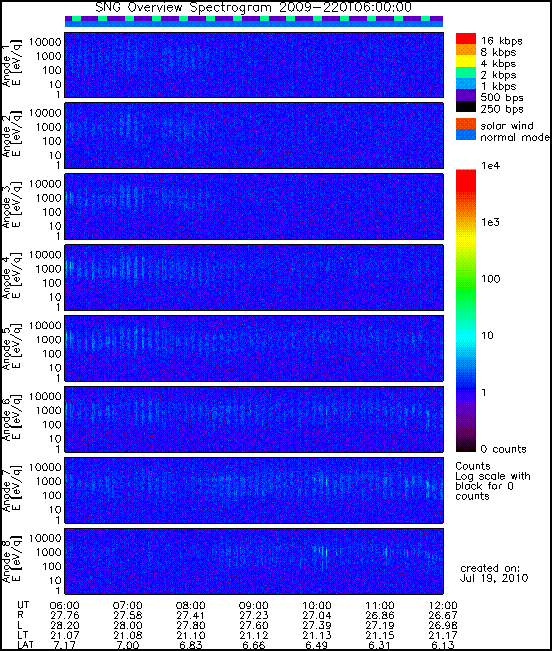Select the Anode 8 spectrogram panel
The width and height of the screenshot is (552, 651).
point(254,561)
